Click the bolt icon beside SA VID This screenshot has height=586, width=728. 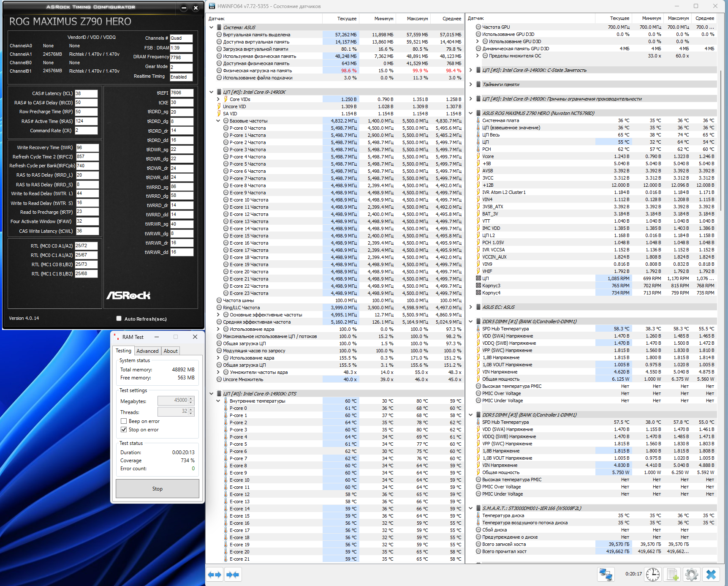(219, 114)
